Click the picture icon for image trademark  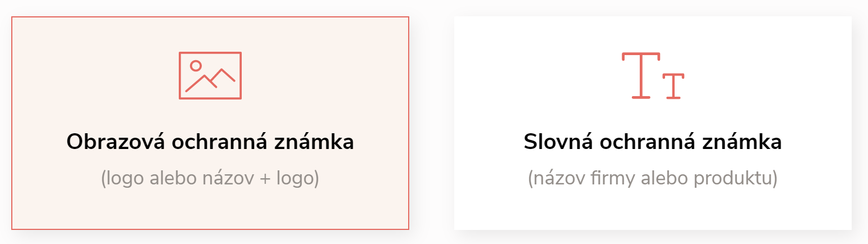coord(210,75)
